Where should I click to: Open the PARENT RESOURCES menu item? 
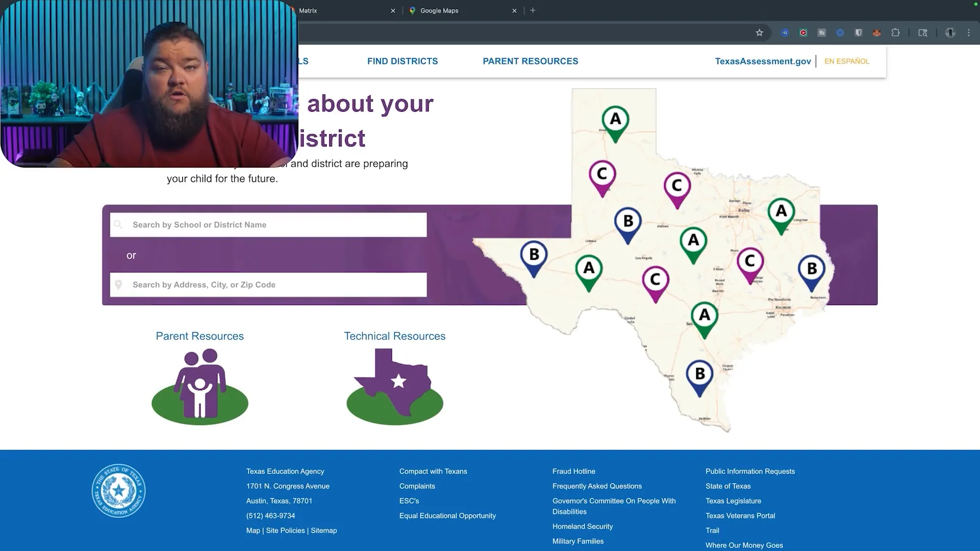click(530, 61)
